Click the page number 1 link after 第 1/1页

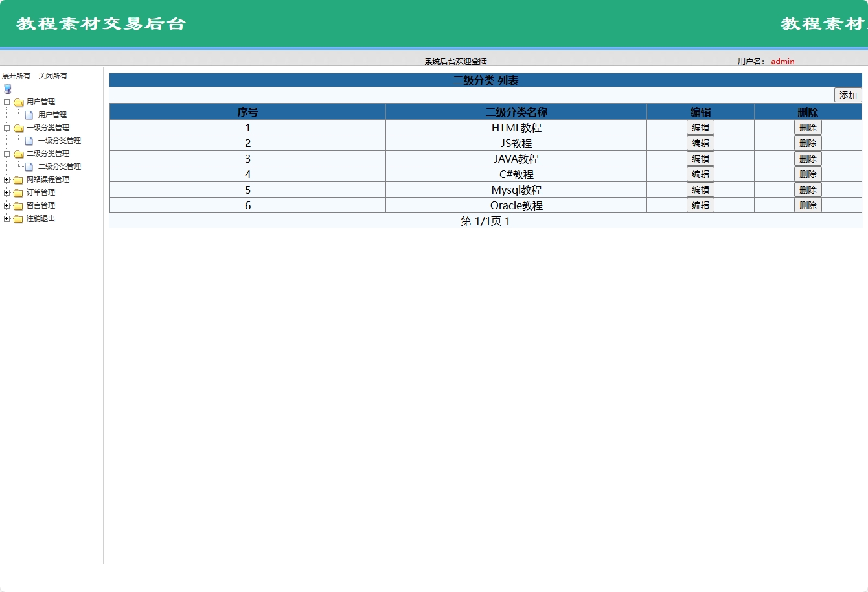click(x=508, y=222)
